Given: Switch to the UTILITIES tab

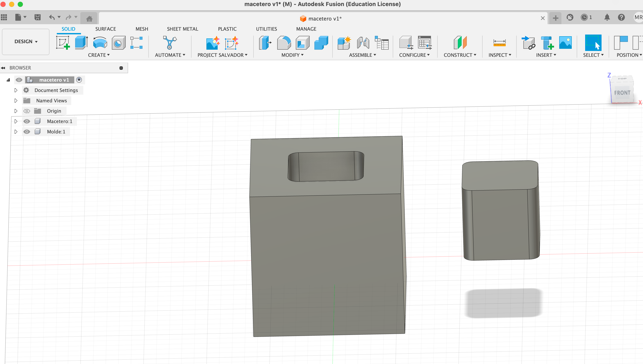Looking at the screenshot, I should click(266, 29).
